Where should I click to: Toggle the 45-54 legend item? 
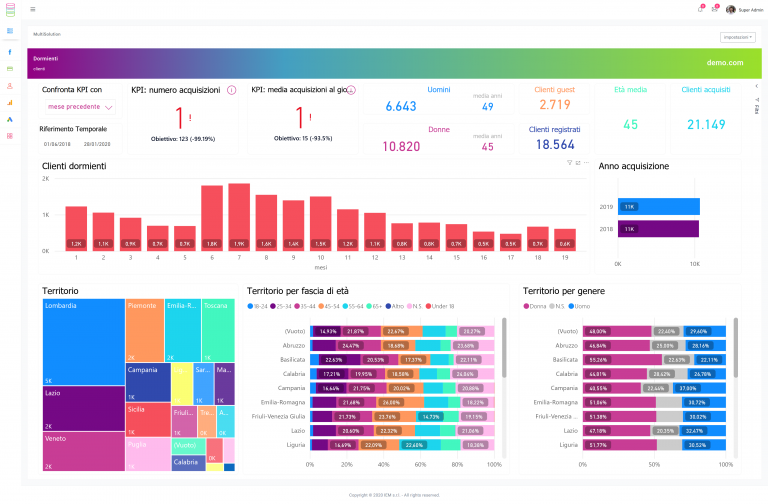[329, 307]
